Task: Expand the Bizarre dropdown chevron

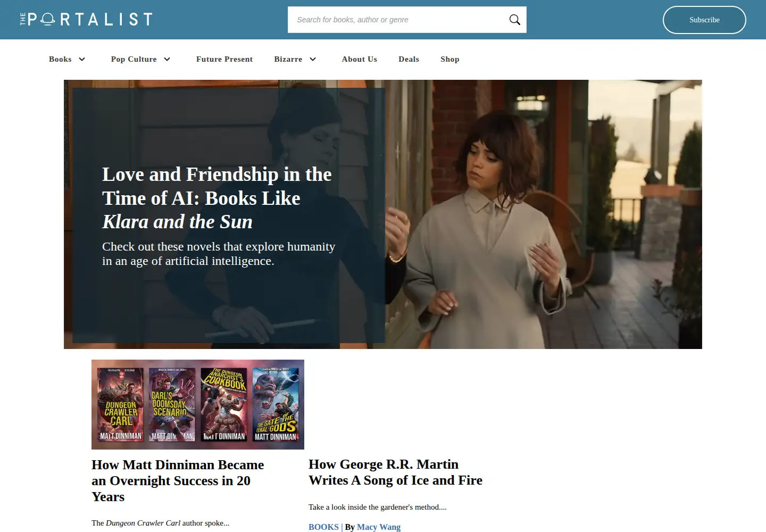Action: pos(313,59)
